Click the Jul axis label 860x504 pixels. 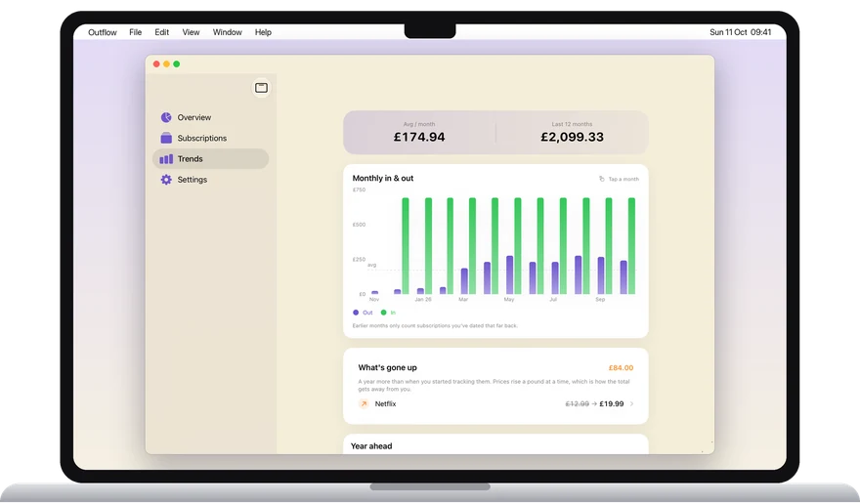pyautogui.click(x=553, y=300)
